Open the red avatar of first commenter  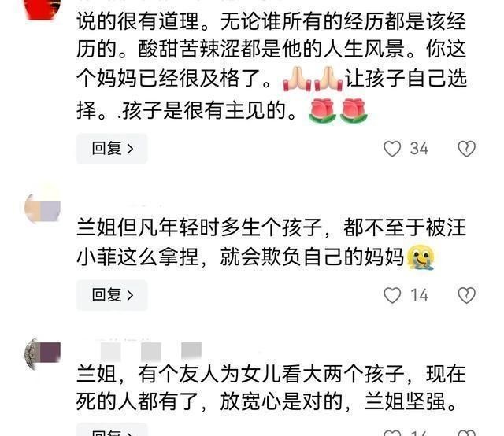[43, 9]
